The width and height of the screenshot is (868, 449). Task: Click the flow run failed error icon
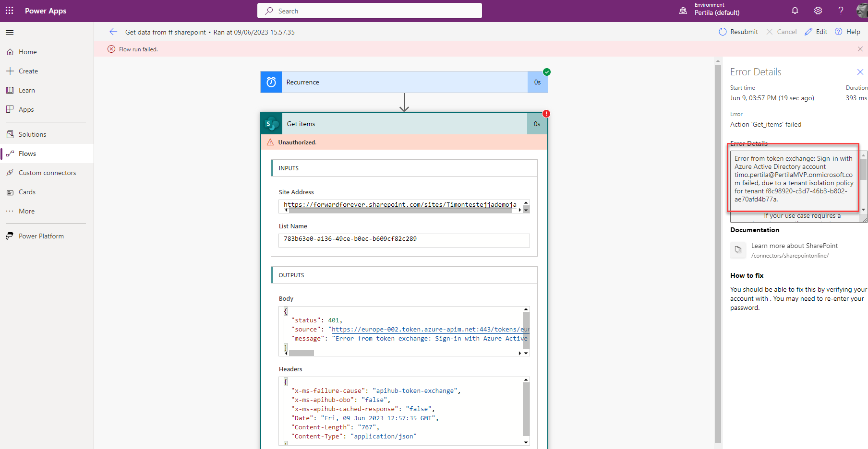[111, 49]
